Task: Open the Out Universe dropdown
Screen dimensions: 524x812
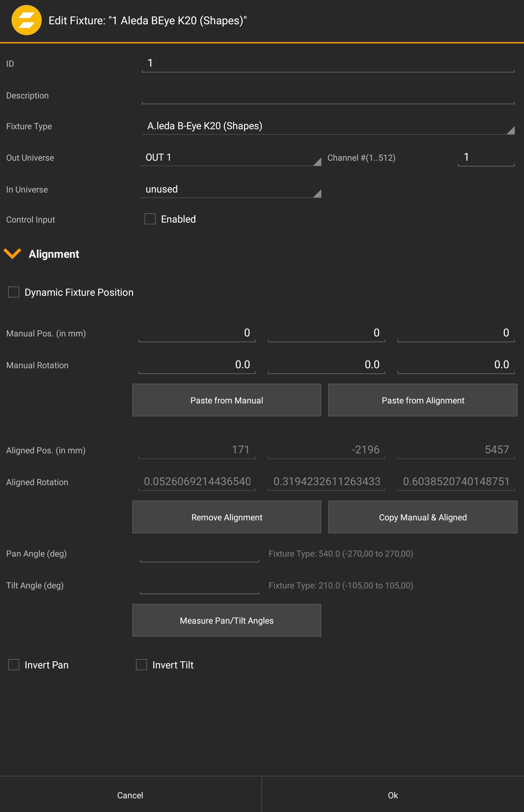Action: coord(230,158)
